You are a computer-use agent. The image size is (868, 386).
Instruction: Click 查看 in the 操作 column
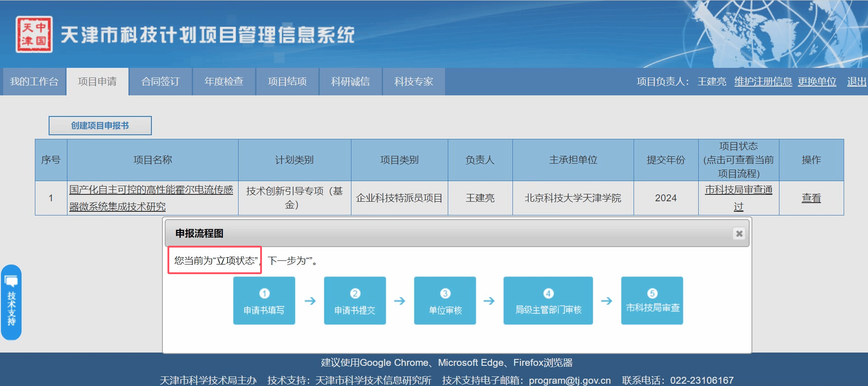tap(811, 198)
